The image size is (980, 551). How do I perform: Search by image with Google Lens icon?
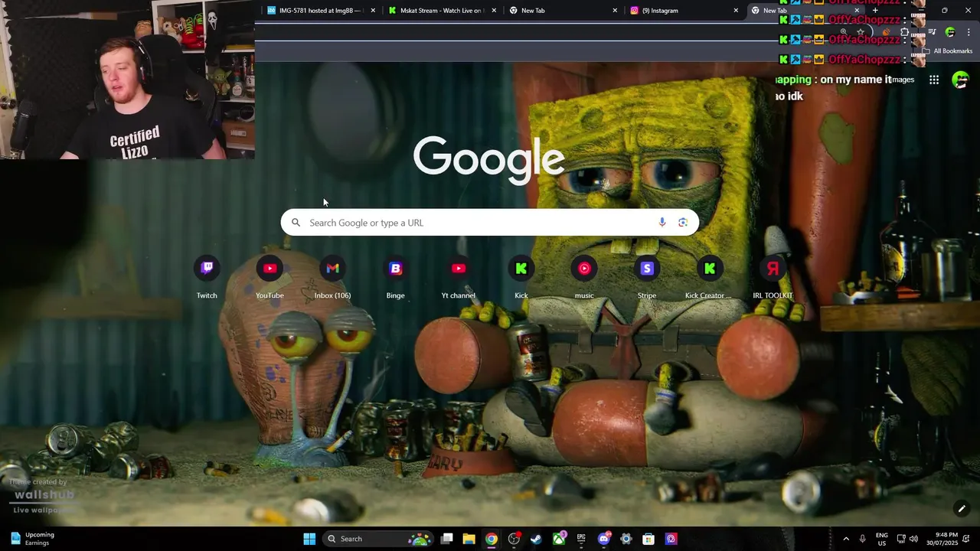click(683, 223)
